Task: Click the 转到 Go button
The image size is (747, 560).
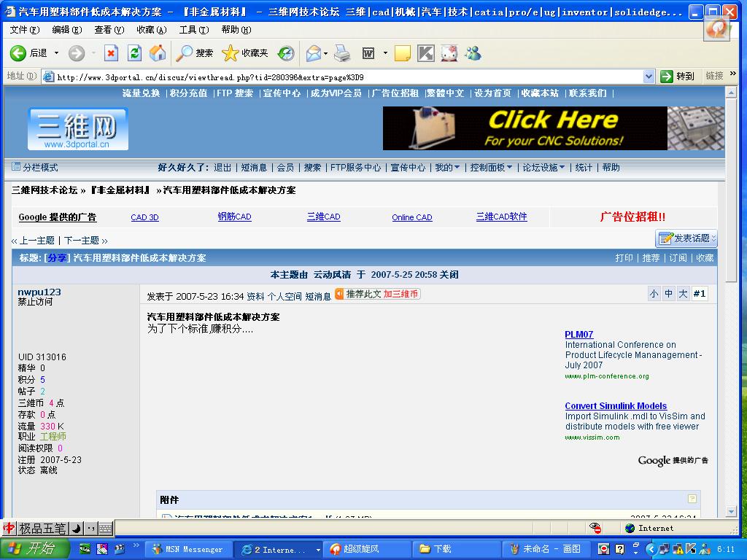Action: (x=678, y=76)
